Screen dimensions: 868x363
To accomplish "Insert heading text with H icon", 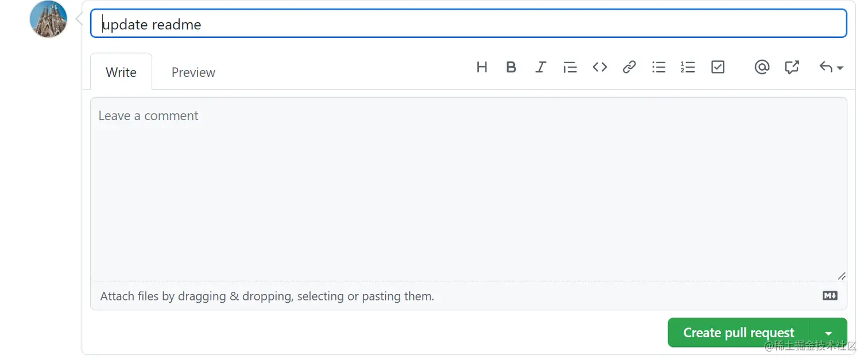I will 482,67.
